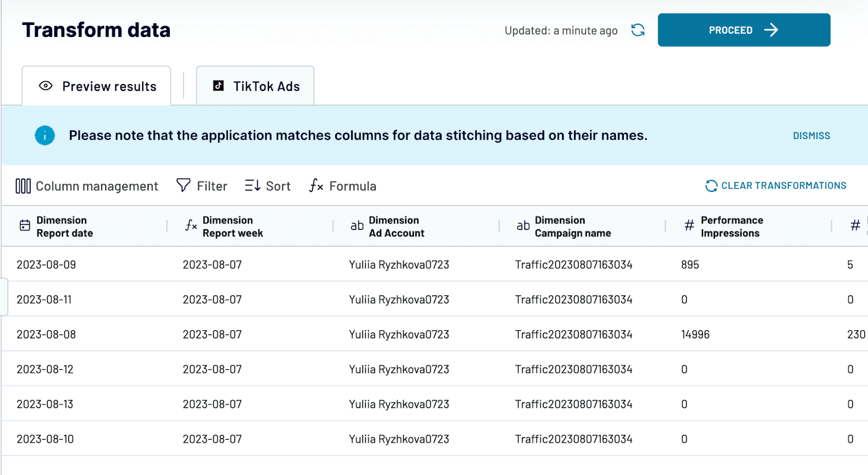The image size is (868, 475).
Task: Click the 2023-08-09 report date cell
Action: coord(46,265)
